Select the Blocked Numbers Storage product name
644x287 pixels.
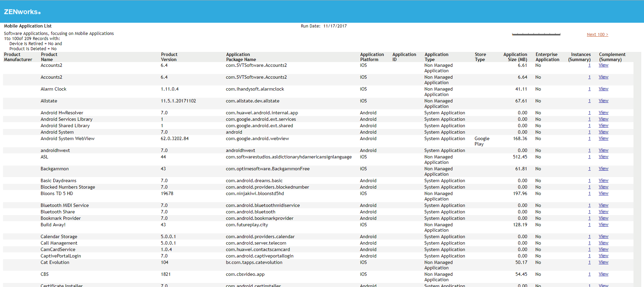point(68,187)
